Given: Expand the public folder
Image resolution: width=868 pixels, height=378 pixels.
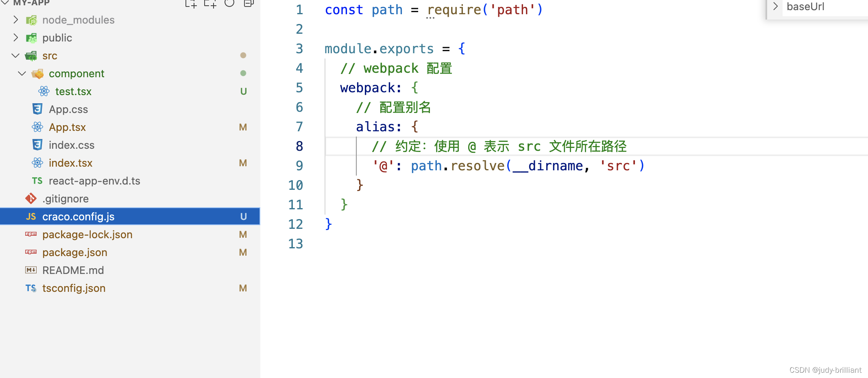Looking at the screenshot, I should click(15, 37).
